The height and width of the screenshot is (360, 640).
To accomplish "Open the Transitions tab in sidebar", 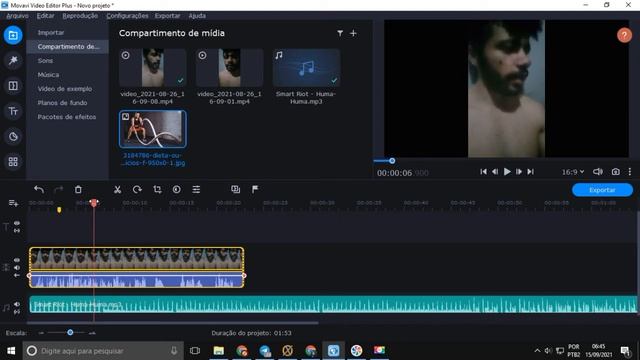I will [x=13, y=86].
